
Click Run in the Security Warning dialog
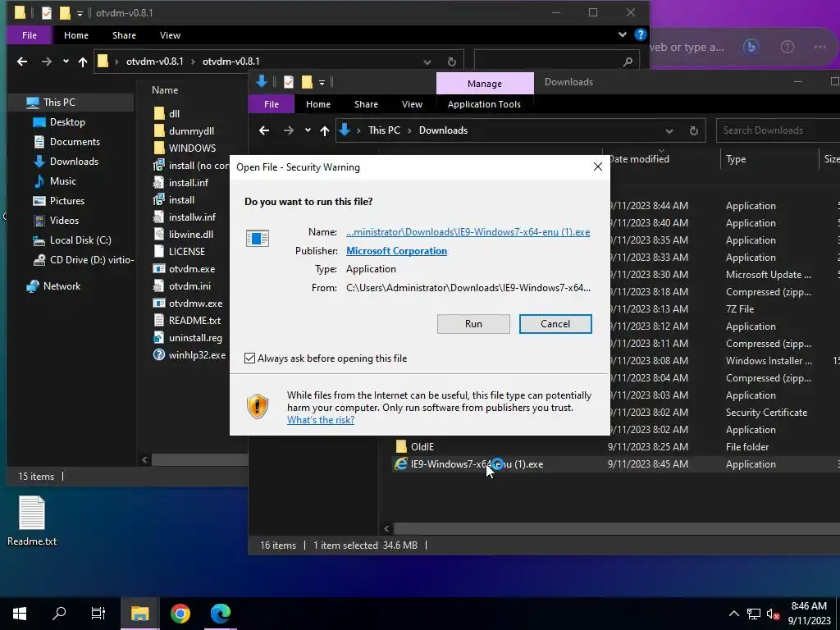tap(473, 323)
